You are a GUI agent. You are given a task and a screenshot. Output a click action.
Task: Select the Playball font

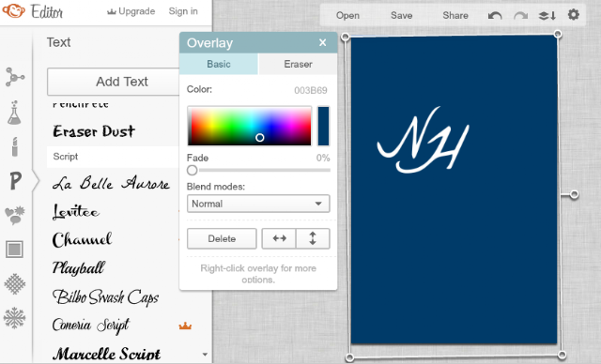[79, 268]
